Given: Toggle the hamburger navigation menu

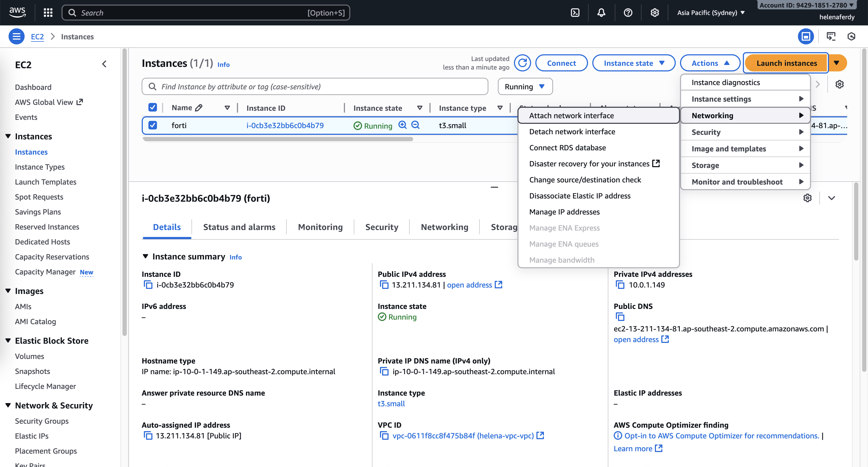Looking at the screenshot, I should (16, 36).
